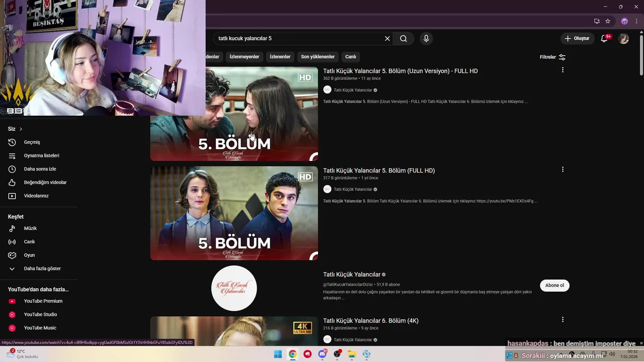Clear the search box with the X icon
The height and width of the screenshot is (362, 644).
coord(387,39)
